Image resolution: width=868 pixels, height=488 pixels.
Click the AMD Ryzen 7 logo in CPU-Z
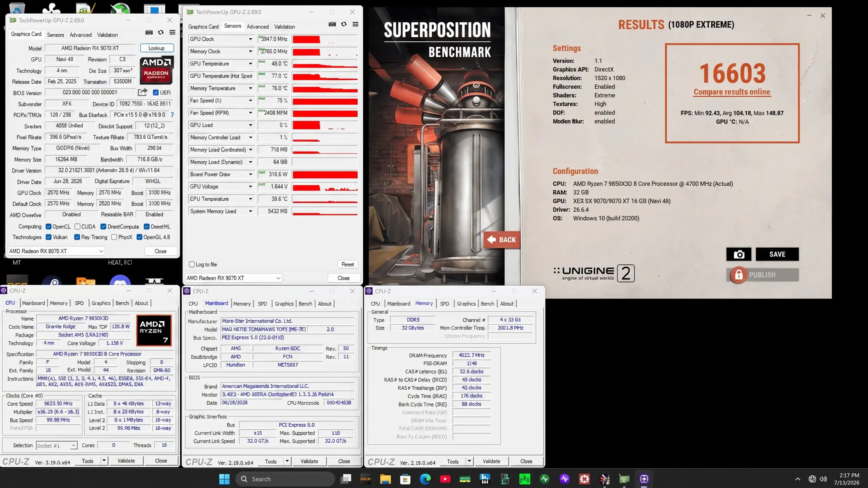coord(154,330)
